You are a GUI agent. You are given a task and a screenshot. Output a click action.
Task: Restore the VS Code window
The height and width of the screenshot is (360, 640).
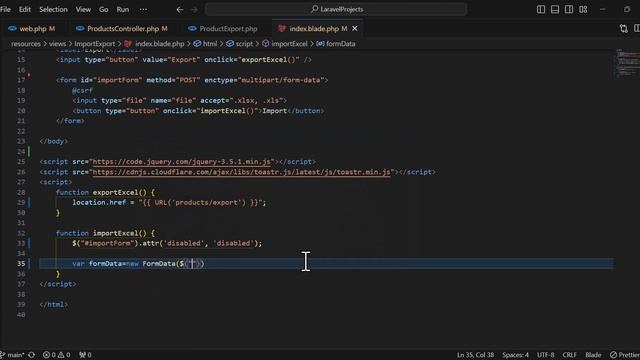click(x=627, y=9)
